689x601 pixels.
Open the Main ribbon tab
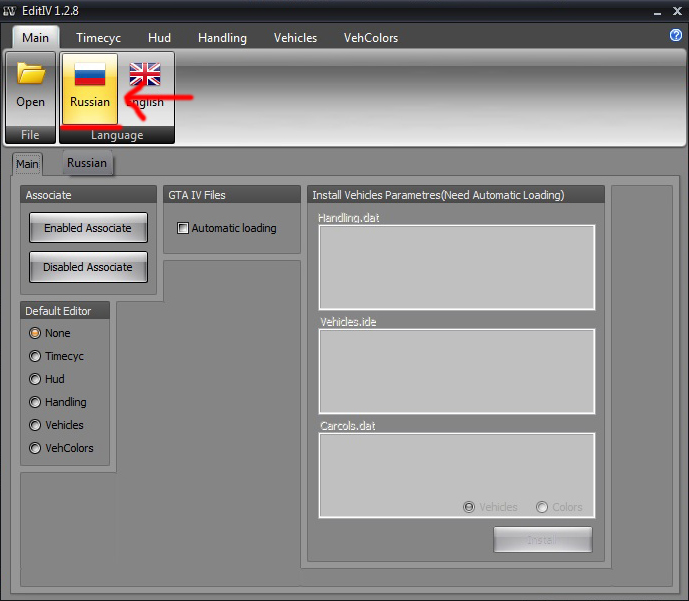(x=36, y=38)
